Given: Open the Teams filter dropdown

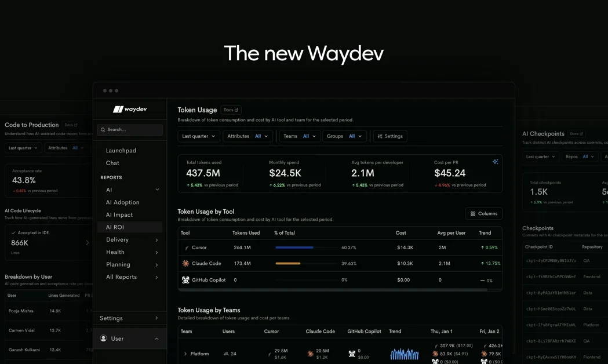Looking at the screenshot, I should click(x=300, y=136).
